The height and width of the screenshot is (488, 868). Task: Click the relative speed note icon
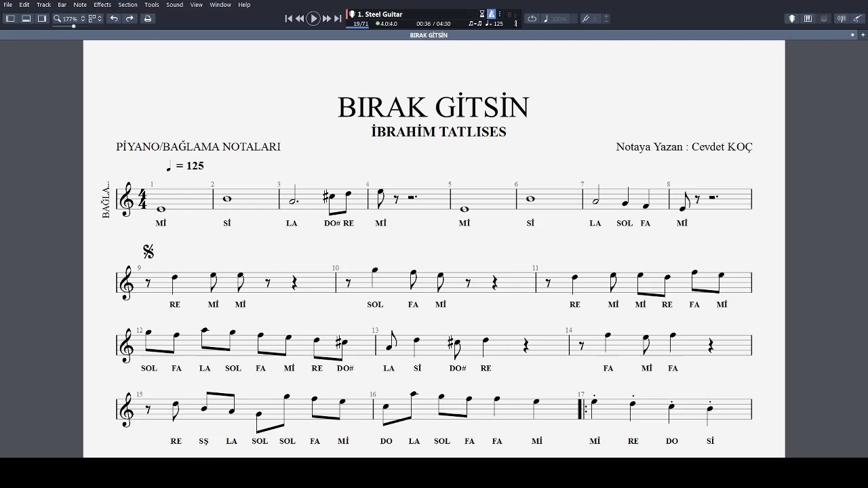point(546,19)
